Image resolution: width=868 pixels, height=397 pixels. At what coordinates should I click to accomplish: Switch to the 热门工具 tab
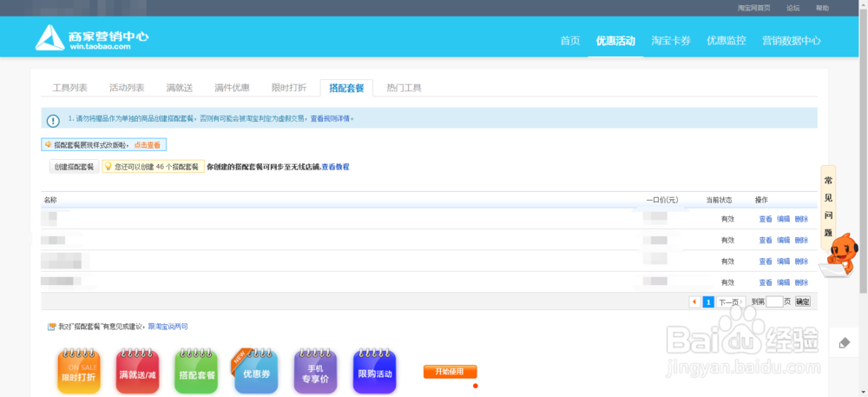(404, 88)
